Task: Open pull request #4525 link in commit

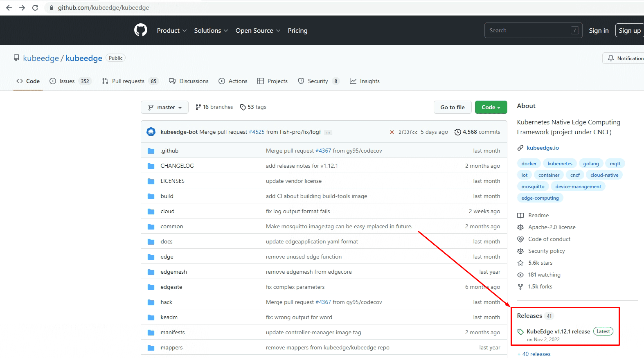Action: pyautogui.click(x=257, y=132)
